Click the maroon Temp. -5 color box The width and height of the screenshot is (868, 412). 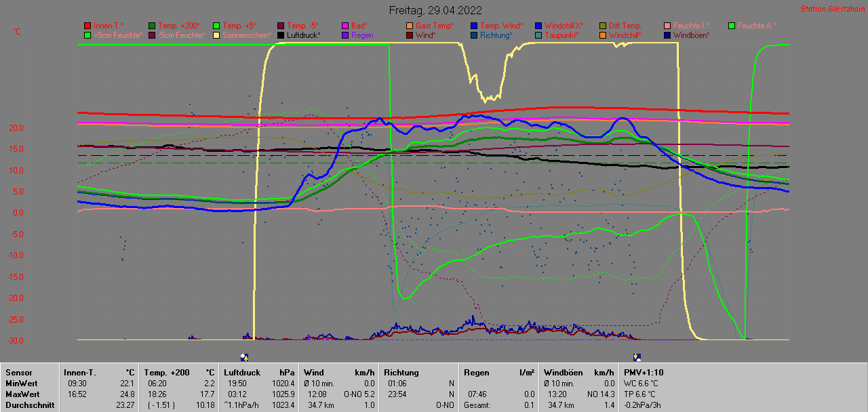click(281, 26)
